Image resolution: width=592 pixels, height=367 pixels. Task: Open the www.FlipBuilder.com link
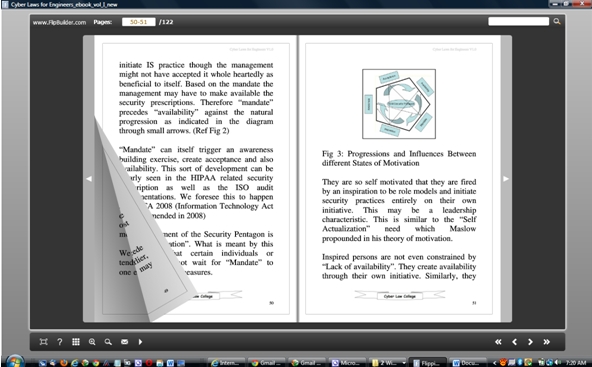pyautogui.click(x=59, y=22)
